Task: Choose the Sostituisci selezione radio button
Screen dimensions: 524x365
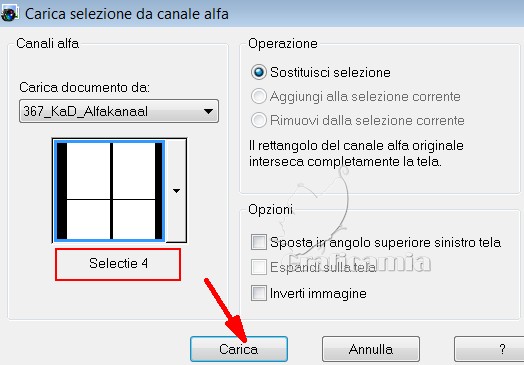Action: pos(259,72)
